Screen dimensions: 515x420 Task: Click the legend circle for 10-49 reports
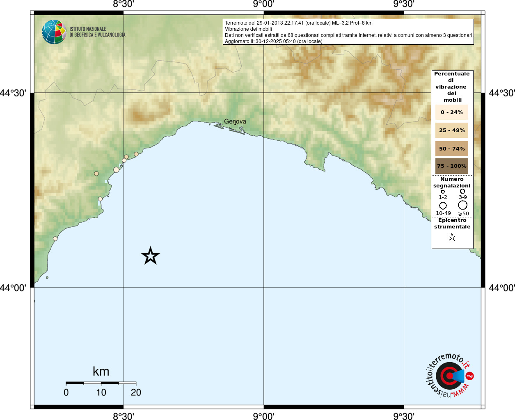443,205
